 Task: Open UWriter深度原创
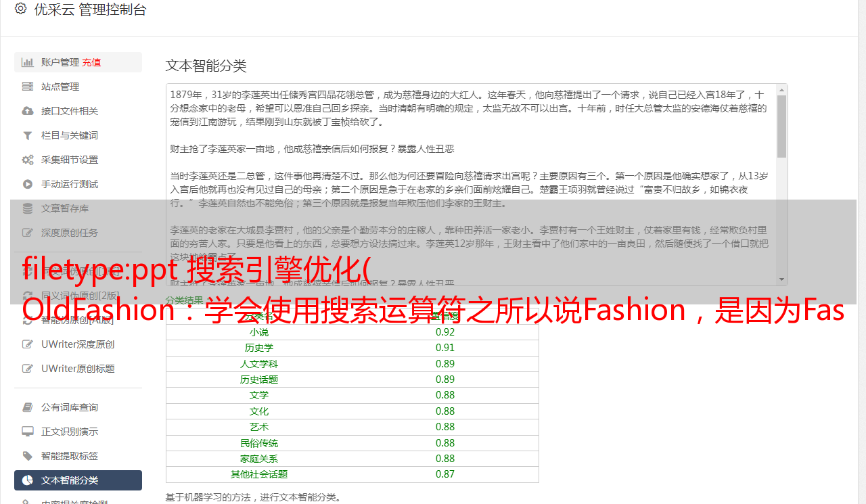(x=78, y=344)
